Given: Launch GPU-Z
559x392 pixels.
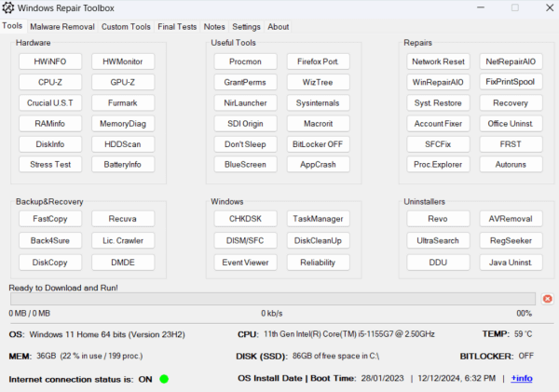Looking at the screenshot, I should point(123,82).
